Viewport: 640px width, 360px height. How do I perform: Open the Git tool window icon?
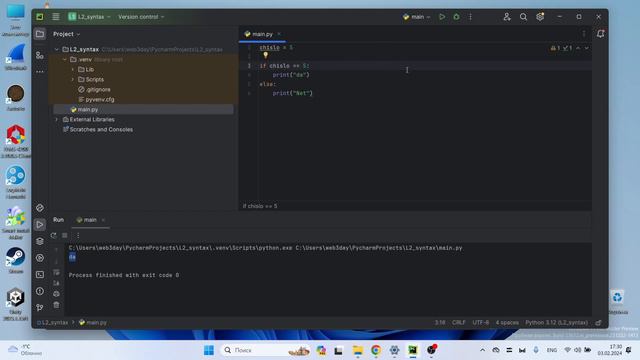click(x=40, y=307)
